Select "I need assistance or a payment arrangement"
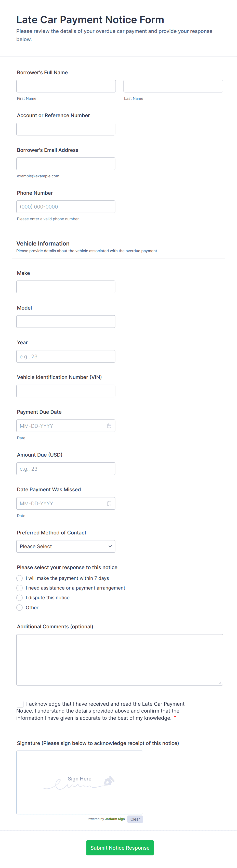Screen dimensions: 237x868 tap(20, 588)
